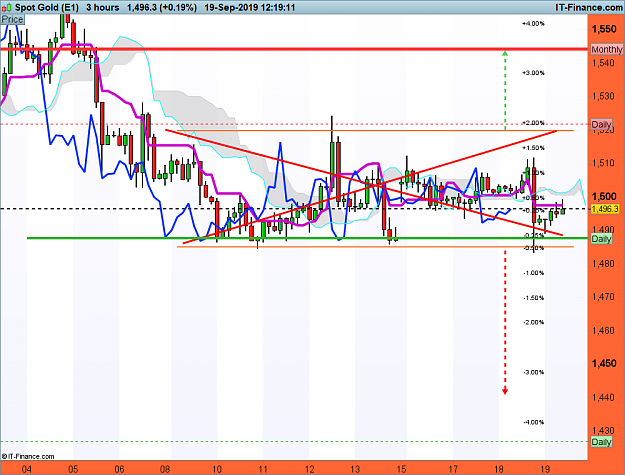Click the 3 hours timeframe label

point(102,7)
